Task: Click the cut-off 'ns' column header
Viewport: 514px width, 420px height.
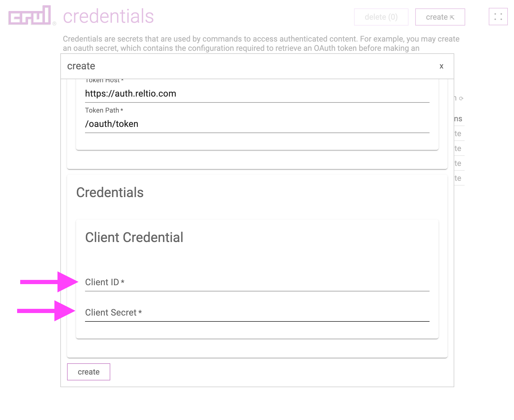Action: [458, 119]
